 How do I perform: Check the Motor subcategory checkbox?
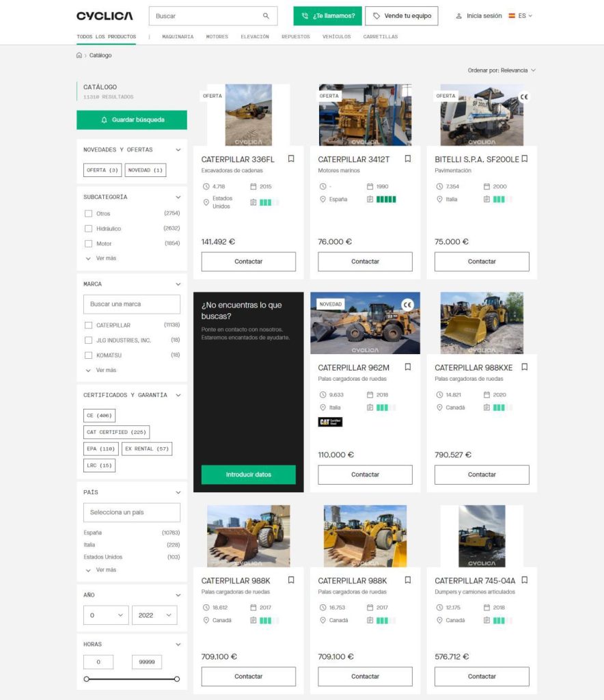click(x=88, y=244)
